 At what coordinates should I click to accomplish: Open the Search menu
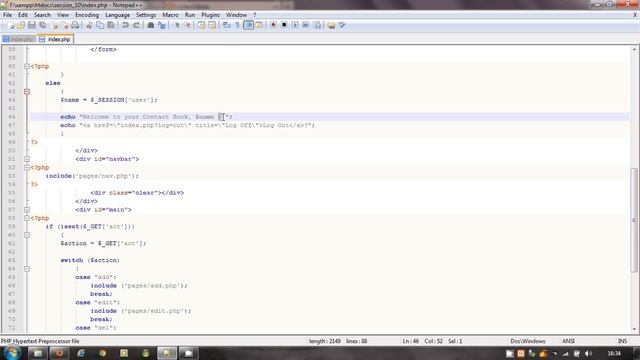click(42, 15)
